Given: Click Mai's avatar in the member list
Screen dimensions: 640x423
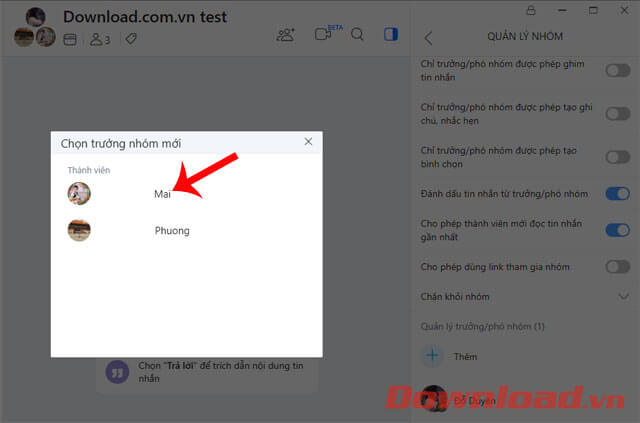Looking at the screenshot, I should tap(79, 194).
